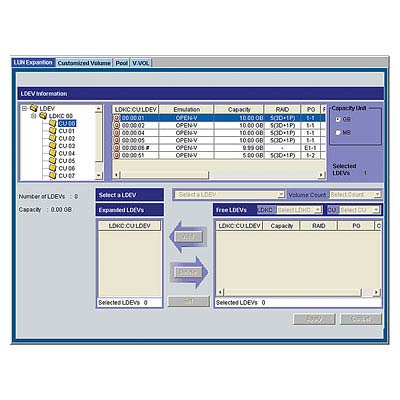This screenshot has height=400, width=400.
Task: Click the right-pointing Delete arrow
Action: [189, 272]
